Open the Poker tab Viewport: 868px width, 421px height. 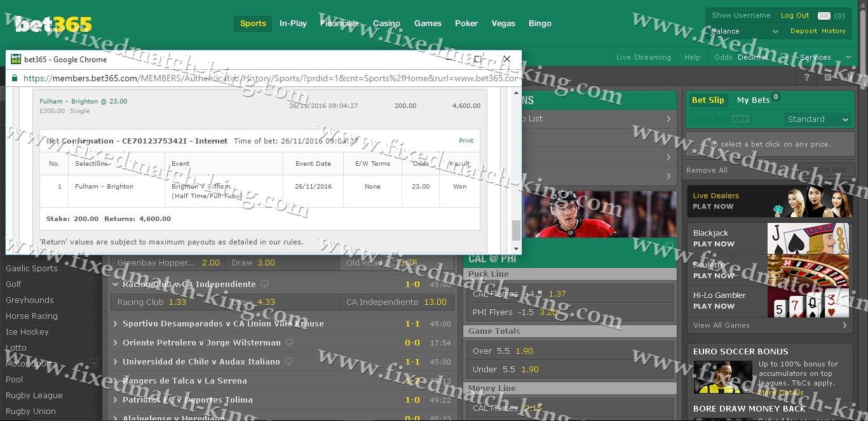click(466, 23)
